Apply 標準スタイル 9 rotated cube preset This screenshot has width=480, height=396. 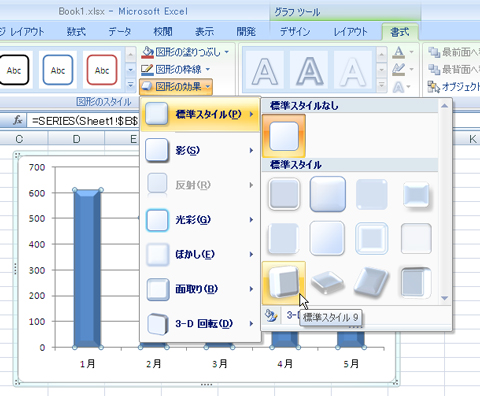click(x=284, y=283)
